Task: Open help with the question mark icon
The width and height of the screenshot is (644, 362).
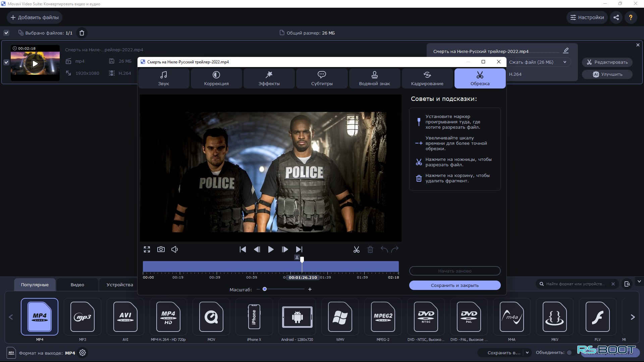Action: [631, 17]
